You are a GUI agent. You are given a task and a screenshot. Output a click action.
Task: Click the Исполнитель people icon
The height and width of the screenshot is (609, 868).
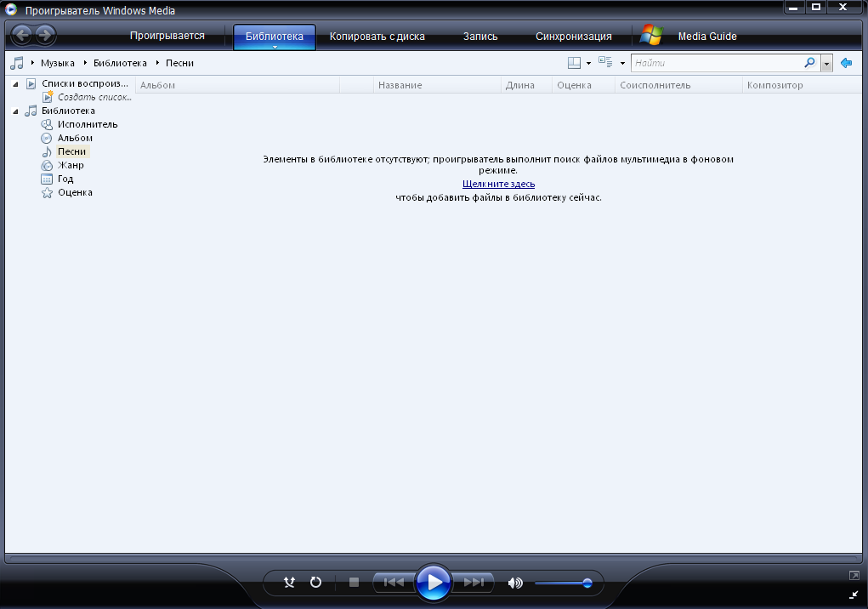click(47, 124)
